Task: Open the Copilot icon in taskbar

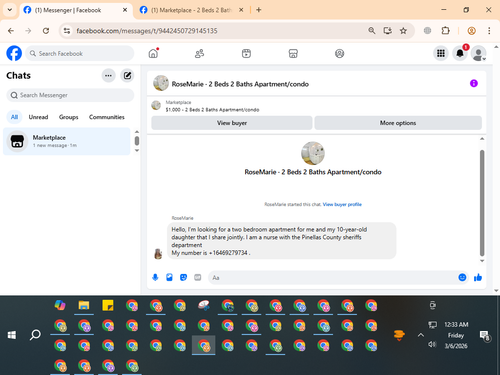Action: pos(60,305)
